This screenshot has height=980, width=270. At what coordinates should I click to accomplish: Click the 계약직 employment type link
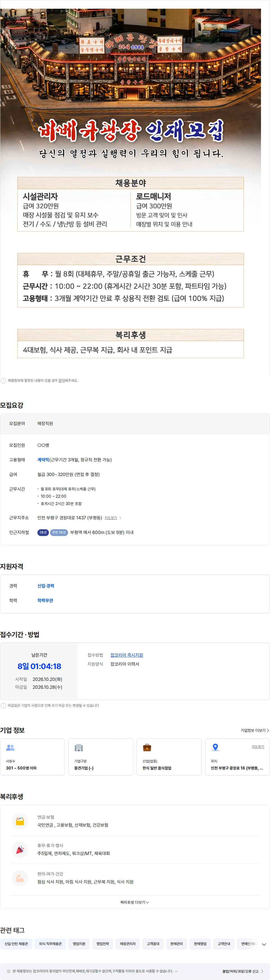(43, 459)
